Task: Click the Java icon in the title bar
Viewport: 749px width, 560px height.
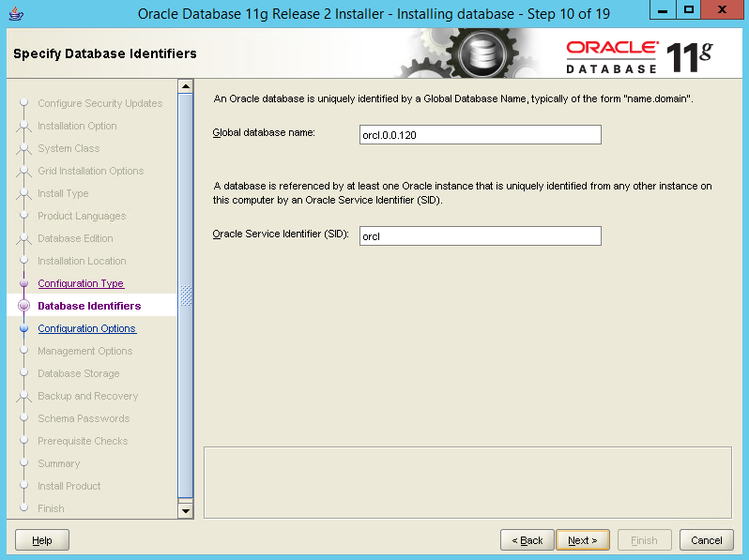Action: 16,13
